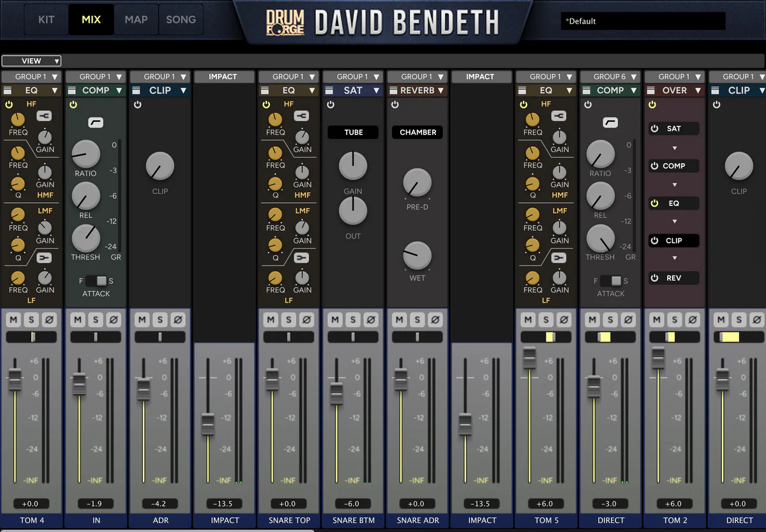Solo the SNARE TOP channel
The image size is (766, 532).
[x=289, y=320]
